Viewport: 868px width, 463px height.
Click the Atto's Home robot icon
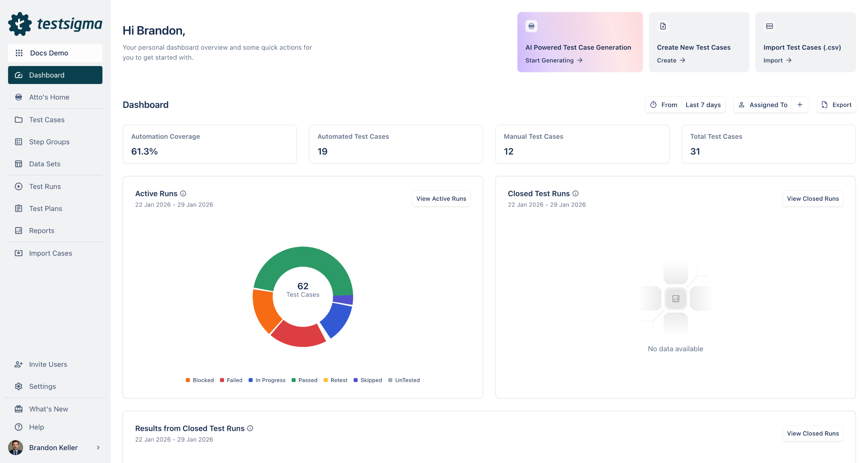[x=19, y=97]
